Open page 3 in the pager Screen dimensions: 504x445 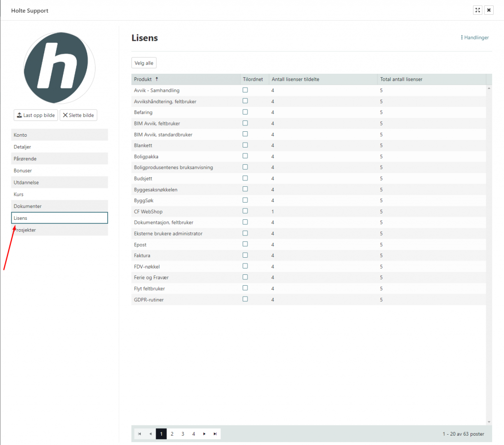tap(183, 434)
